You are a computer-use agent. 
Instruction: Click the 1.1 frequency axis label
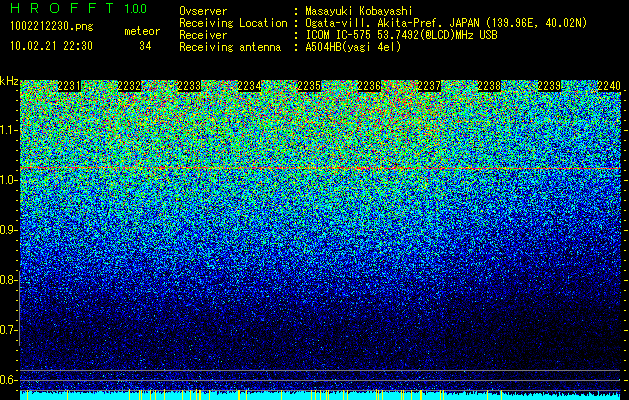(9, 130)
